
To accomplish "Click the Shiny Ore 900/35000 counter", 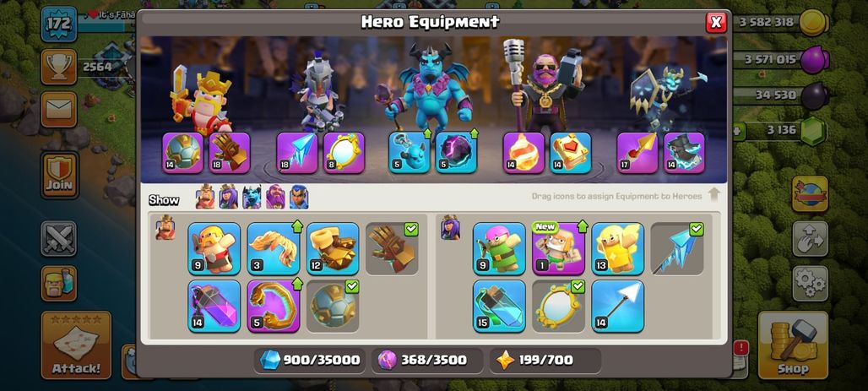I will 310,361.
